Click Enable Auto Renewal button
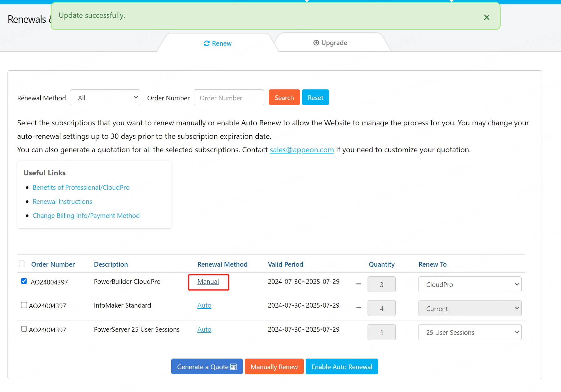The width and height of the screenshot is (561, 392). (x=342, y=366)
